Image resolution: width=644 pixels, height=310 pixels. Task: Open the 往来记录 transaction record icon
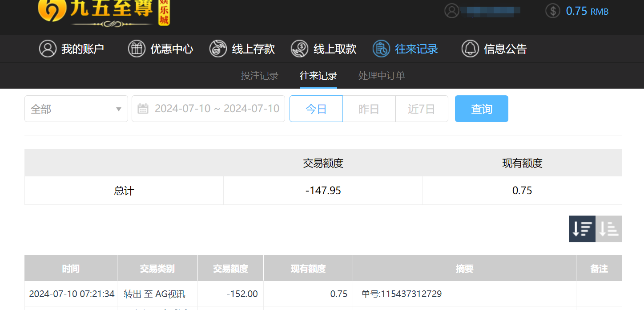click(x=381, y=49)
